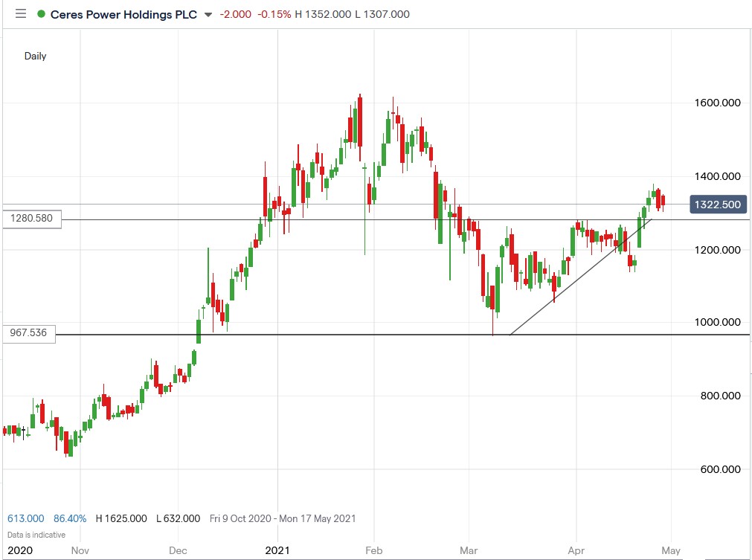The width and height of the screenshot is (752, 560).
Task: Click the Mar time axis label
Action: 469,550
